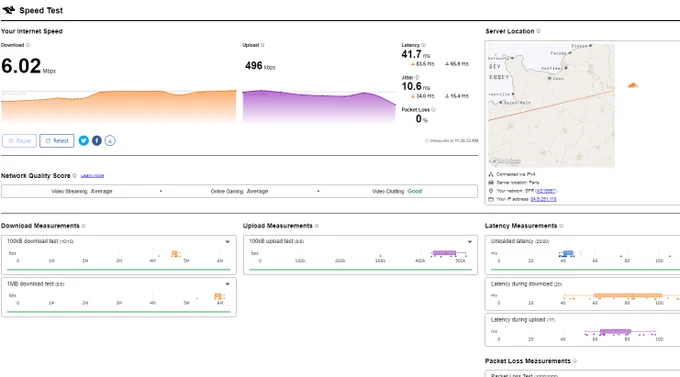Click the Retest button
This screenshot has height=377, width=680.
pos(57,141)
